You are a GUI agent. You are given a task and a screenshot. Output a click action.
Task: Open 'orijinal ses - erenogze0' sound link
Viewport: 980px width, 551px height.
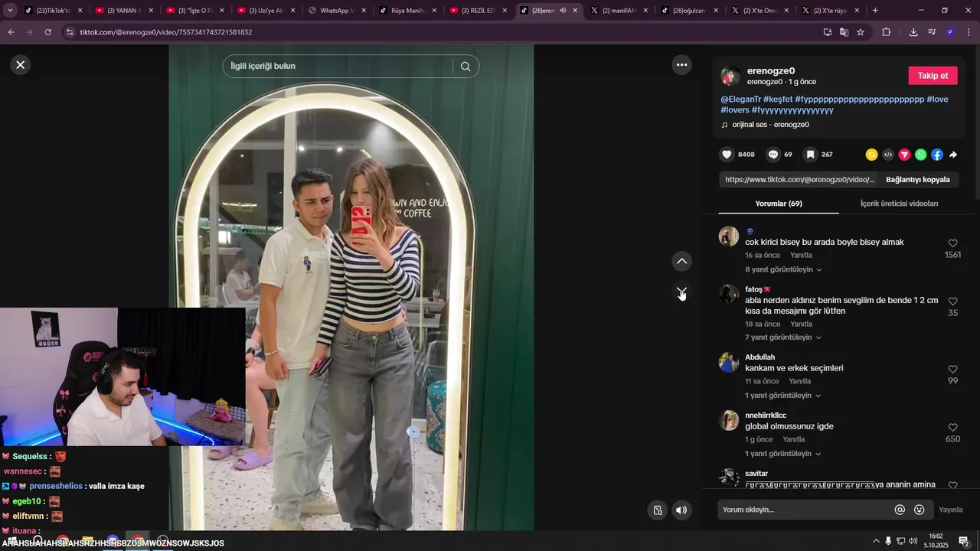770,125
